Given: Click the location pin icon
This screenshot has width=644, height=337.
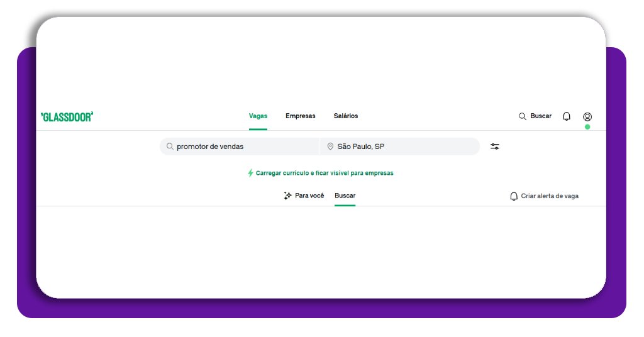Looking at the screenshot, I should click(x=330, y=146).
